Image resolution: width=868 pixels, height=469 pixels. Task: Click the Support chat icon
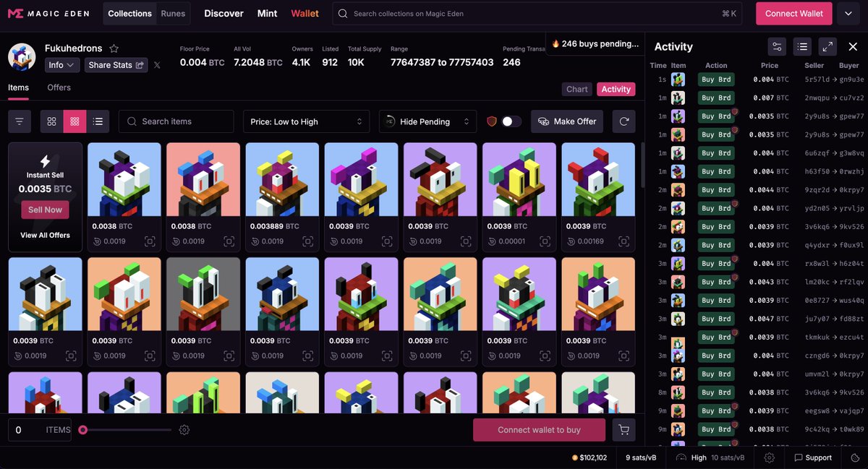(799, 457)
